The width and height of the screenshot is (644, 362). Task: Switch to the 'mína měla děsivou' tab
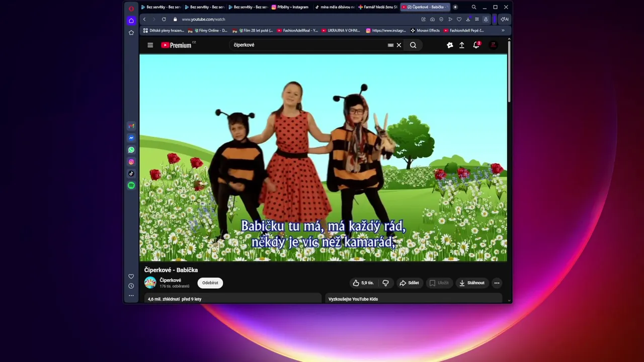click(x=335, y=7)
